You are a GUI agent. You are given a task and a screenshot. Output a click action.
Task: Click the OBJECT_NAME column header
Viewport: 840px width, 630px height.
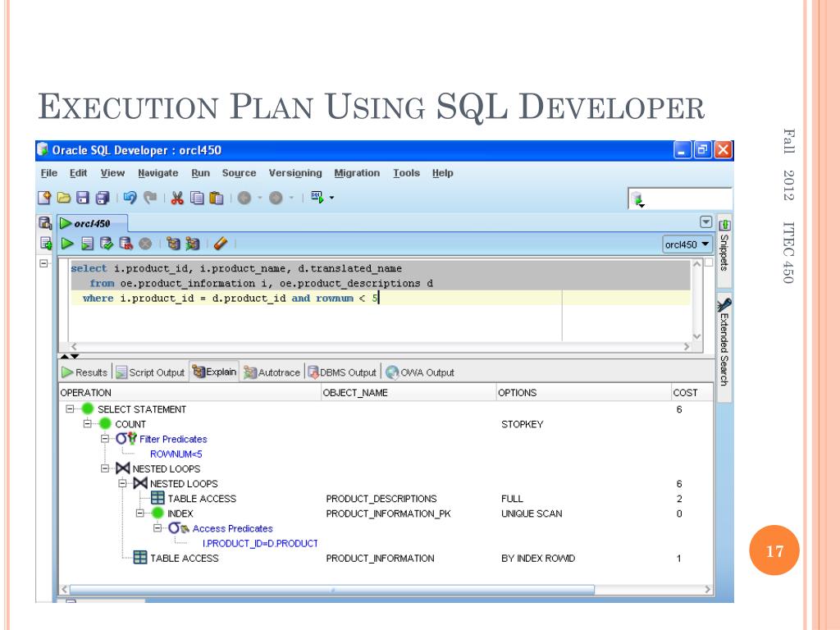(x=409, y=393)
